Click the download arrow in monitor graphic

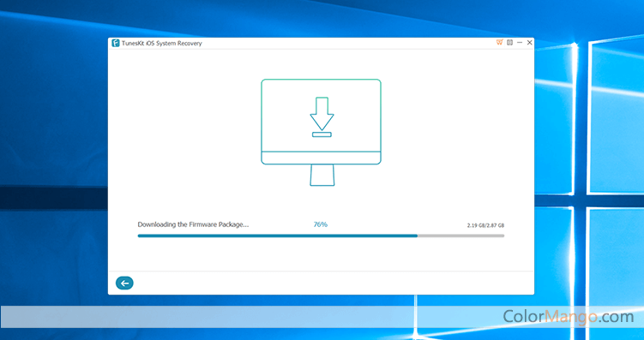click(x=322, y=114)
